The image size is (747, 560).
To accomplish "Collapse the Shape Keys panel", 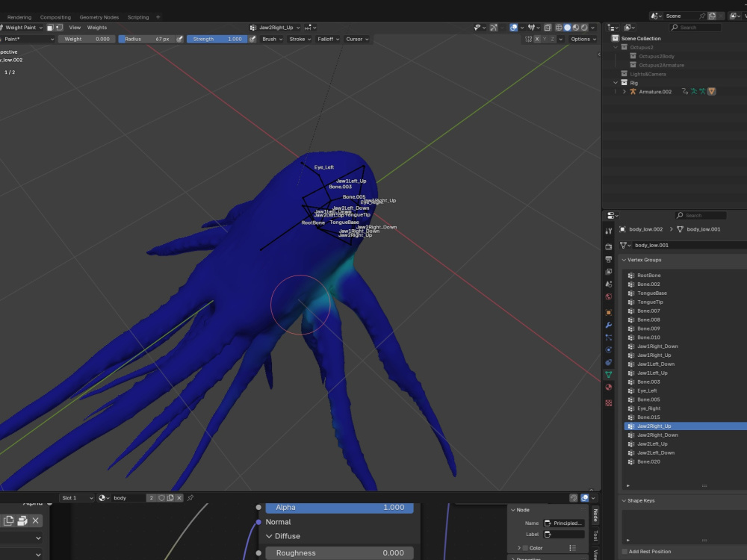I will 624,500.
